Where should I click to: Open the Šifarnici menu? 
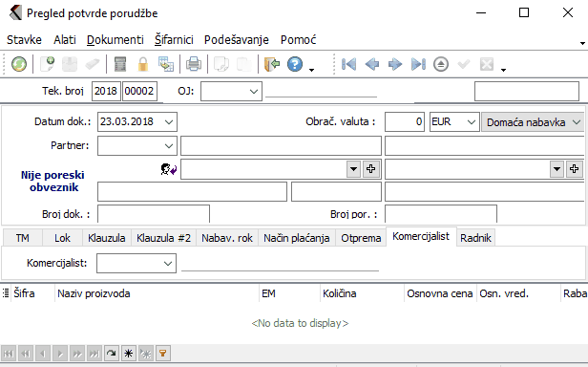point(174,40)
